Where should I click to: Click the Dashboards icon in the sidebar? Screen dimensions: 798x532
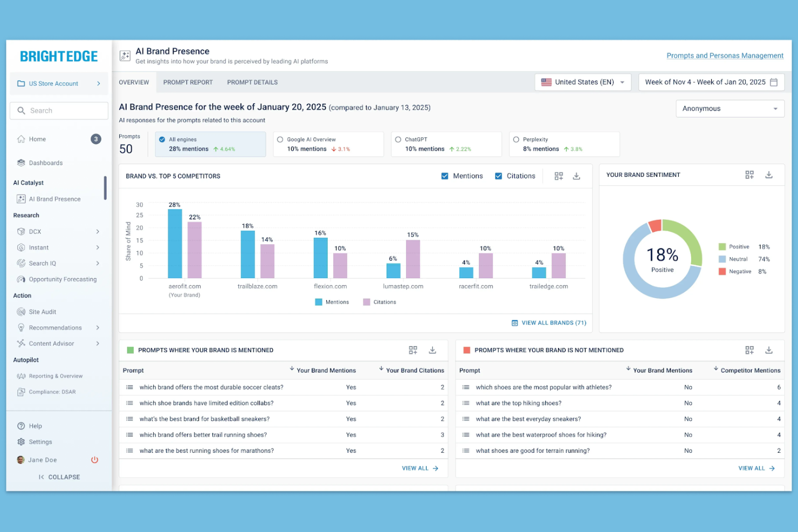coord(20,162)
